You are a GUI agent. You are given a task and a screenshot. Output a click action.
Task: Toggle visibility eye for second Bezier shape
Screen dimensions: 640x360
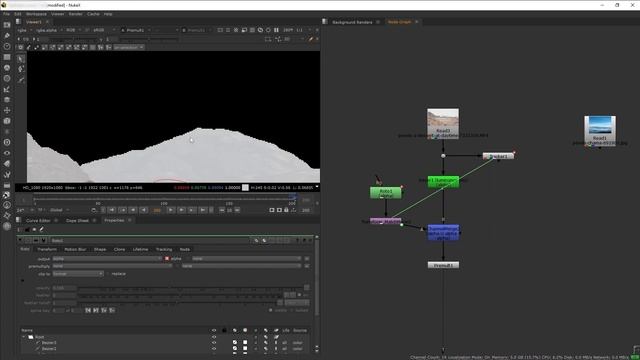pyautogui.click(x=214, y=349)
